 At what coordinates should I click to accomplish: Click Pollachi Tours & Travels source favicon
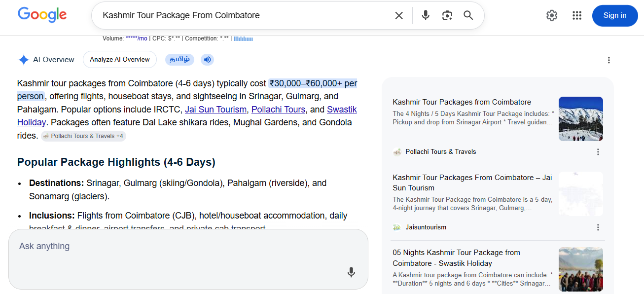(397, 152)
